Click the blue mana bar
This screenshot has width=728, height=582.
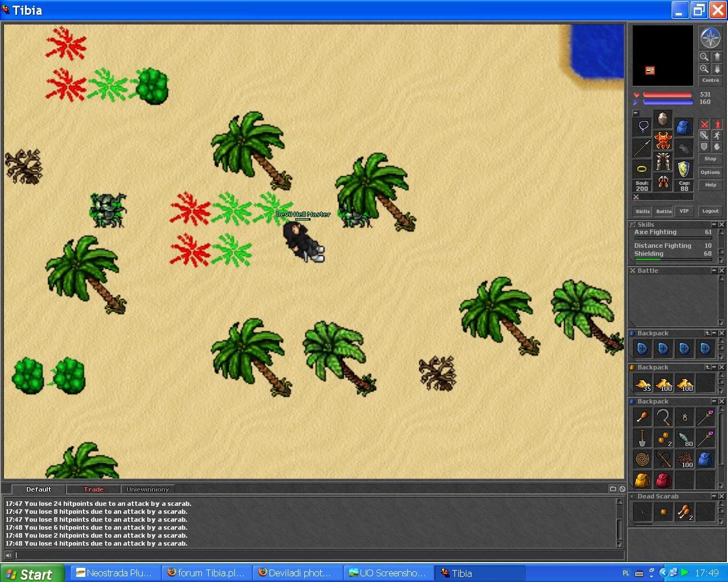(668, 102)
